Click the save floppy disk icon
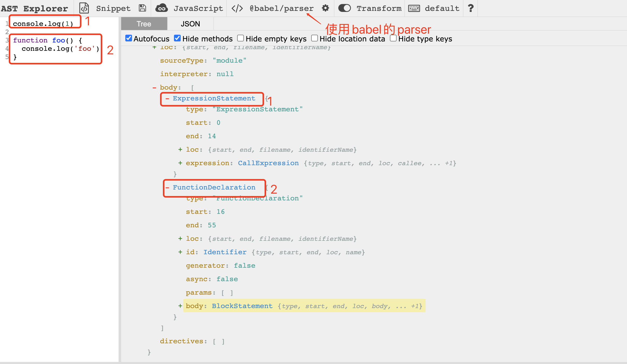627x364 pixels. pyautogui.click(x=142, y=8)
